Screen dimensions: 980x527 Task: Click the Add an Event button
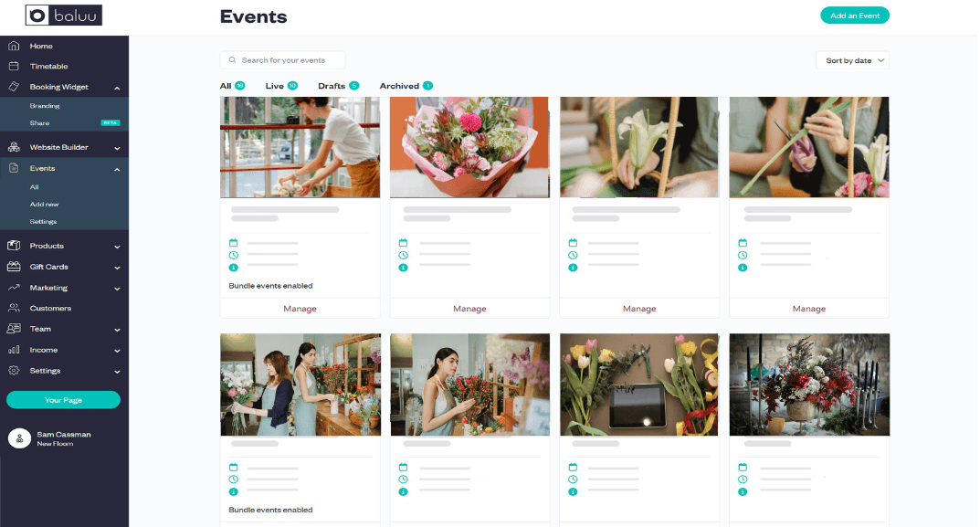click(854, 16)
